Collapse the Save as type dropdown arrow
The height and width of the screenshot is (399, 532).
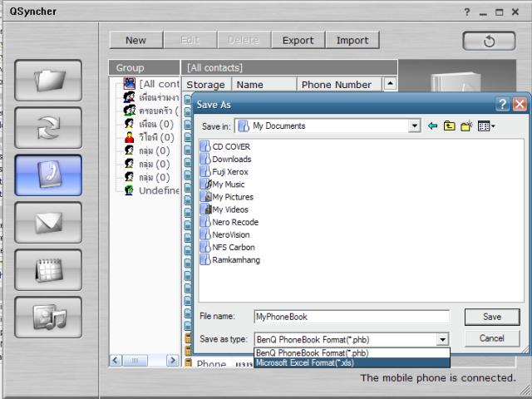443,339
